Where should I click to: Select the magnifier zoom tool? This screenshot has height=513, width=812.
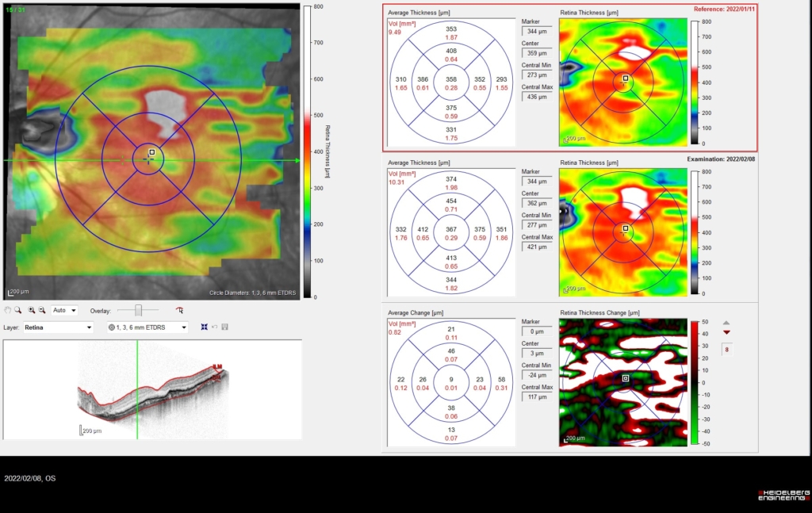pyautogui.click(x=18, y=311)
